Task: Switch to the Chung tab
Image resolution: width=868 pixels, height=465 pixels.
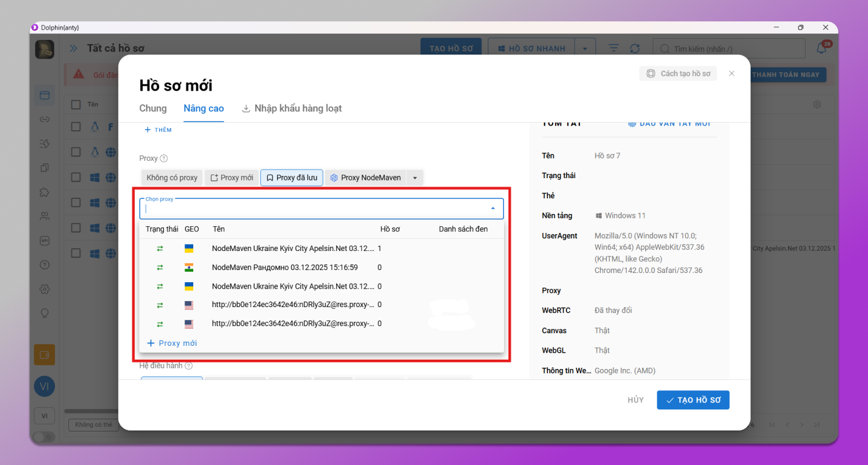Action: point(153,108)
